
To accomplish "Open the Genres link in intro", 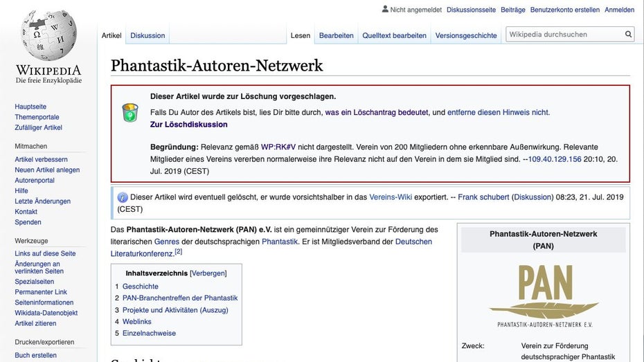I will click(167, 242).
